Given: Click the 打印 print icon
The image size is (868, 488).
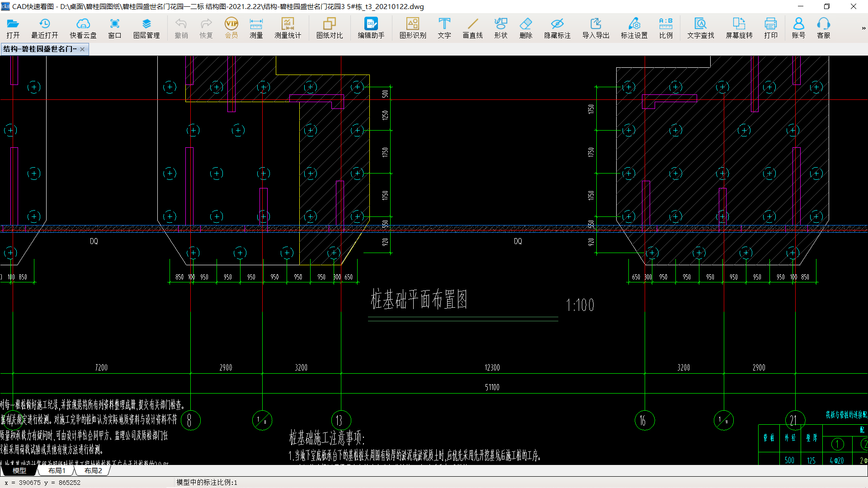Looking at the screenshot, I should (771, 28).
